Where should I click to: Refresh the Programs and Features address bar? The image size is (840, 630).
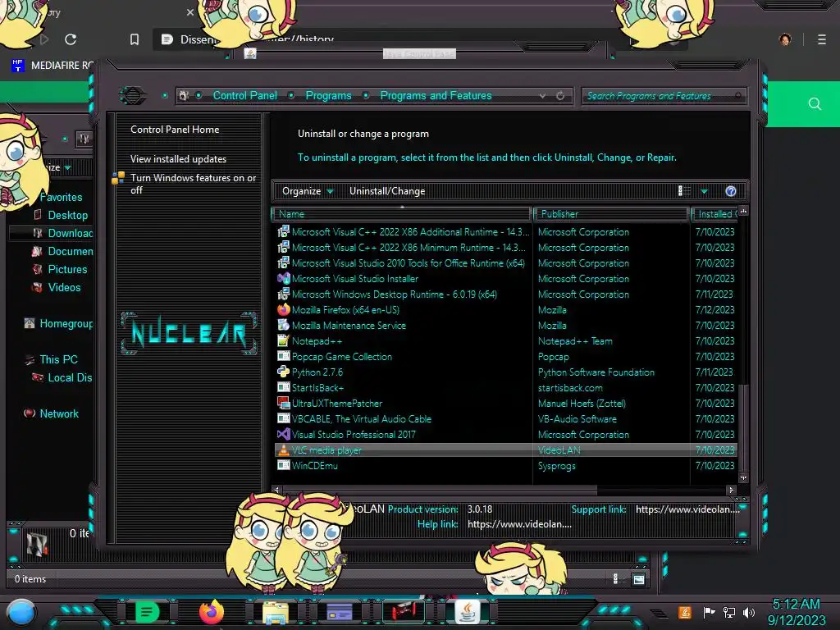560,96
